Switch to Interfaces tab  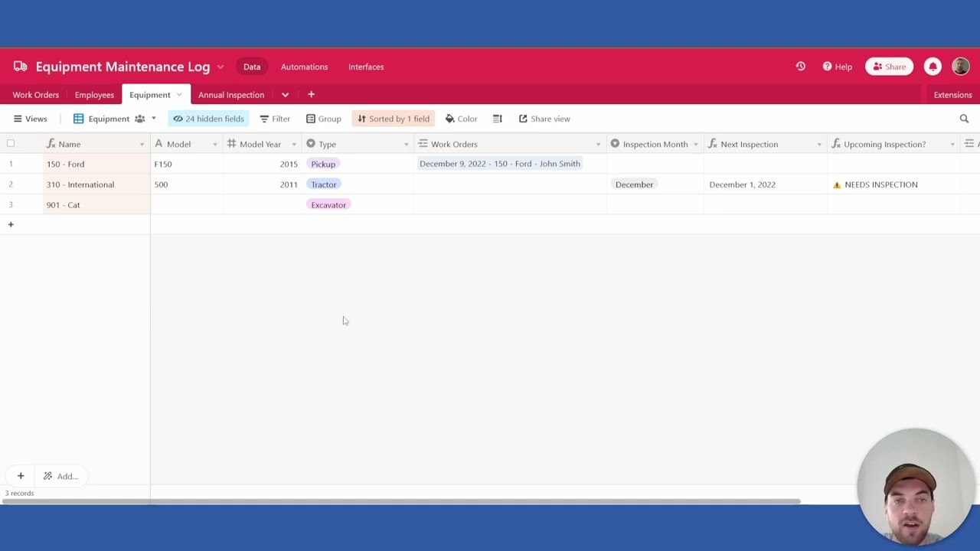point(366,67)
